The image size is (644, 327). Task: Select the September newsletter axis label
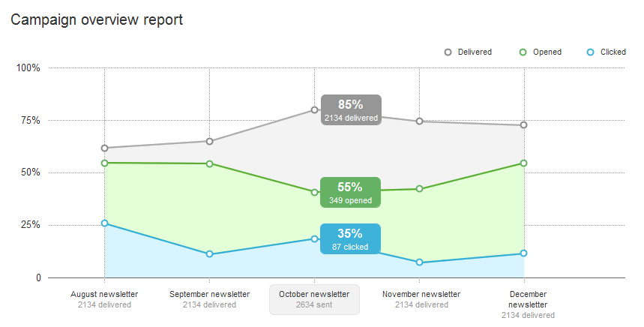(x=209, y=299)
